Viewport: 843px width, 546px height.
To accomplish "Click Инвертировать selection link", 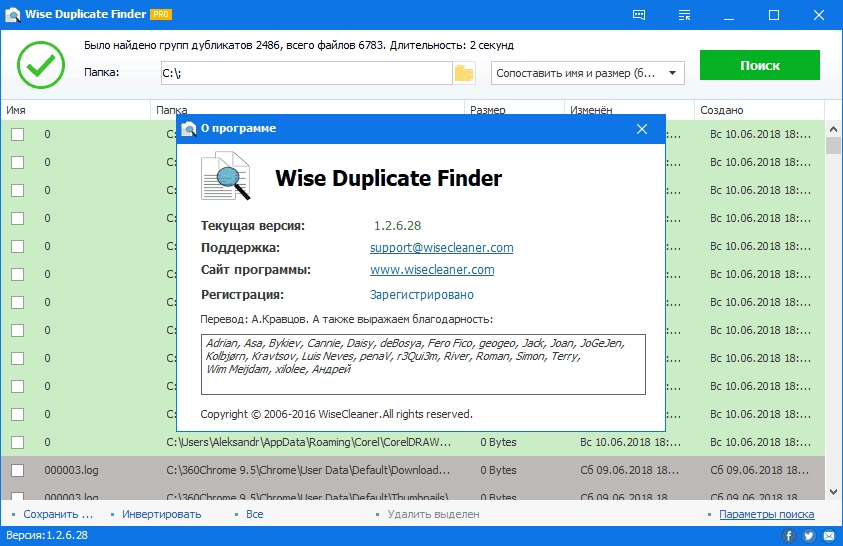I will pos(161,514).
